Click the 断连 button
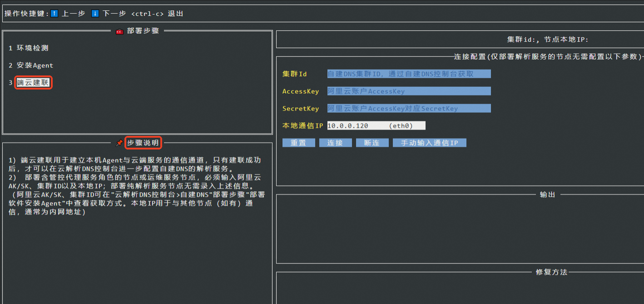This screenshot has height=304, width=644. coord(372,143)
